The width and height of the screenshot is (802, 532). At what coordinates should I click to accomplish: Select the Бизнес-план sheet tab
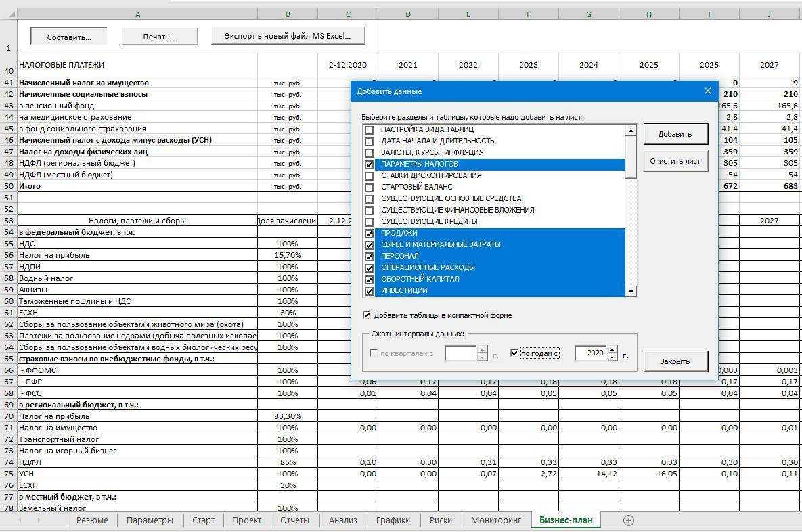tap(566, 520)
